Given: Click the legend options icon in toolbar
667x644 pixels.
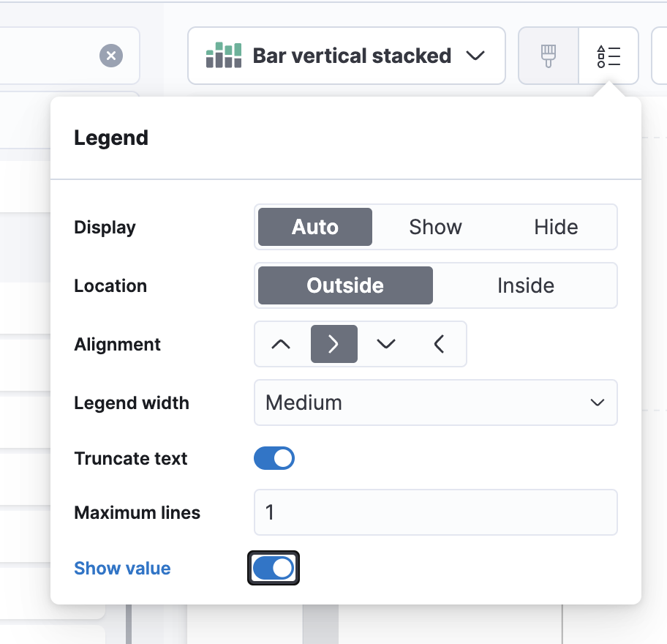Looking at the screenshot, I should click(608, 55).
